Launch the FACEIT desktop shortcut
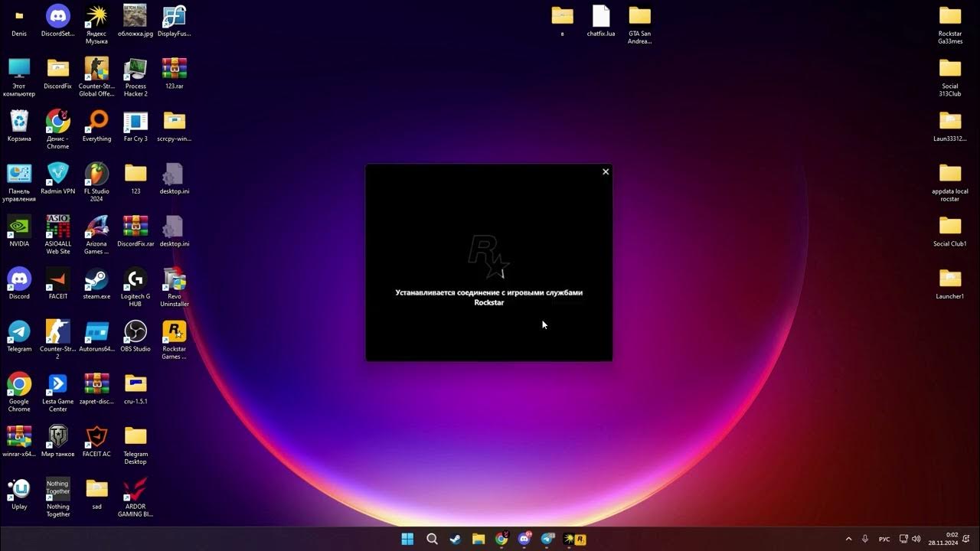The height and width of the screenshot is (551, 980). [58, 283]
